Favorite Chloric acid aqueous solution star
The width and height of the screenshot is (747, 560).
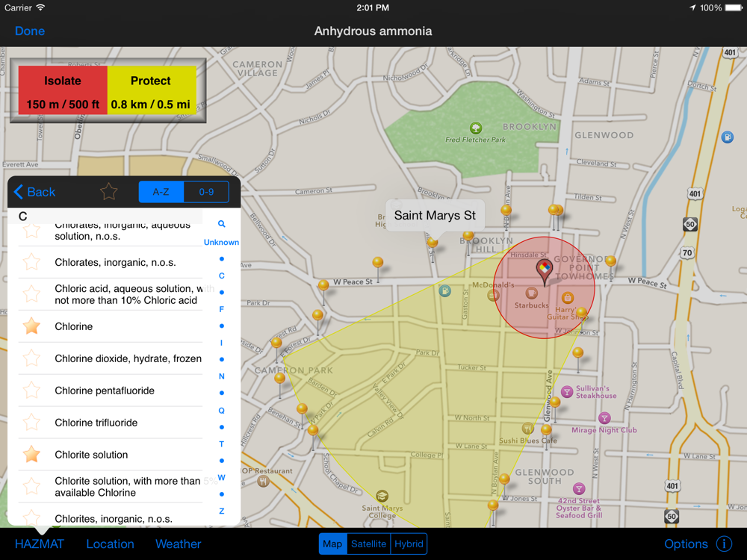[x=31, y=293]
